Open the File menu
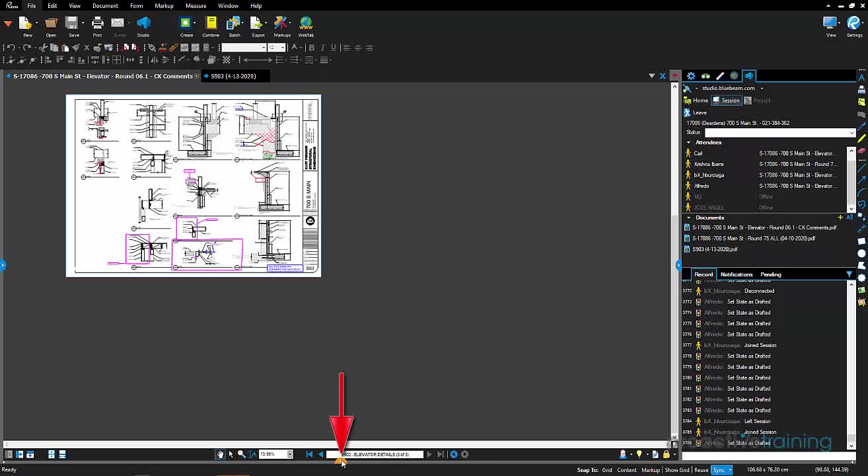Image resolution: width=868 pixels, height=476 pixels. pyautogui.click(x=31, y=6)
